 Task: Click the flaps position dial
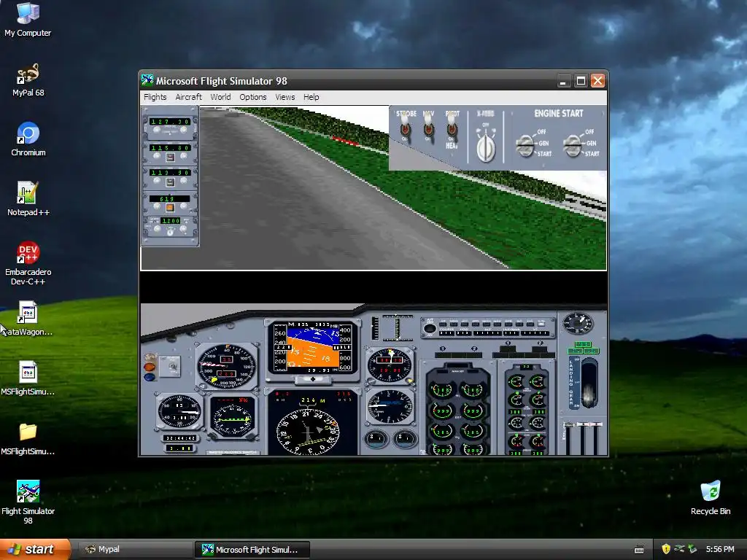pyautogui.click(x=578, y=324)
